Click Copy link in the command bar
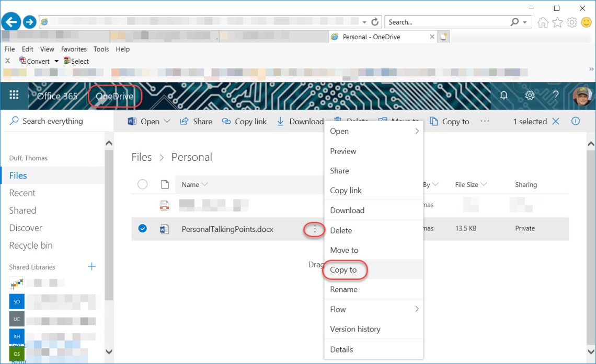 point(244,121)
